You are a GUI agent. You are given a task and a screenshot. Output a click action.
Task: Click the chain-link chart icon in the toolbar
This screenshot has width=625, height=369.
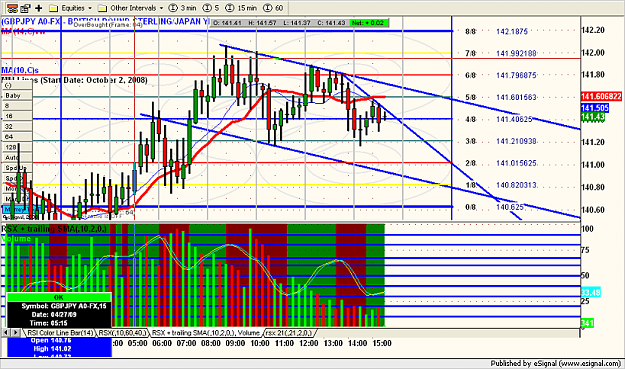pos(12,8)
